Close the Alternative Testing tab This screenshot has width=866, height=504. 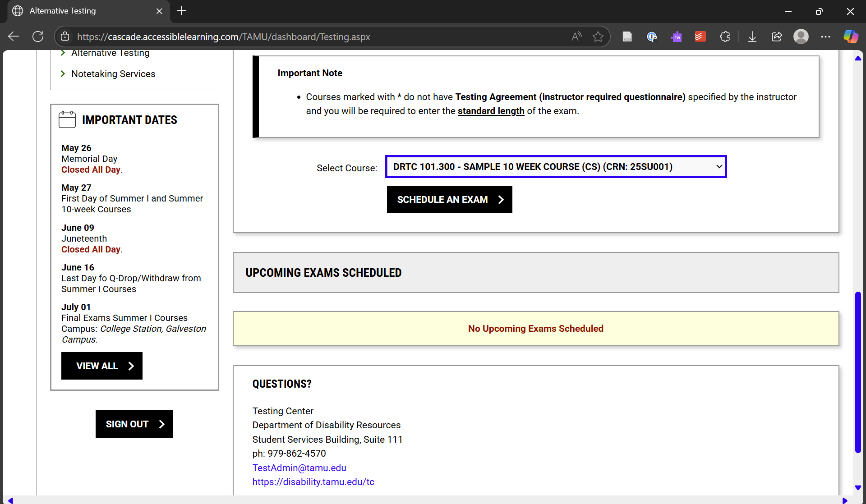tap(159, 11)
